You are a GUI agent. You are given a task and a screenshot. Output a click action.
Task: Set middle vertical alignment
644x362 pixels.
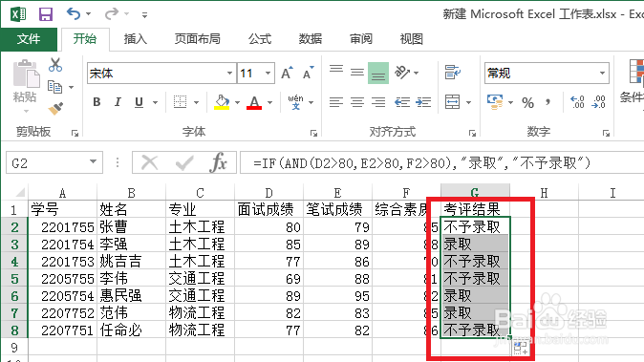[x=357, y=73]
